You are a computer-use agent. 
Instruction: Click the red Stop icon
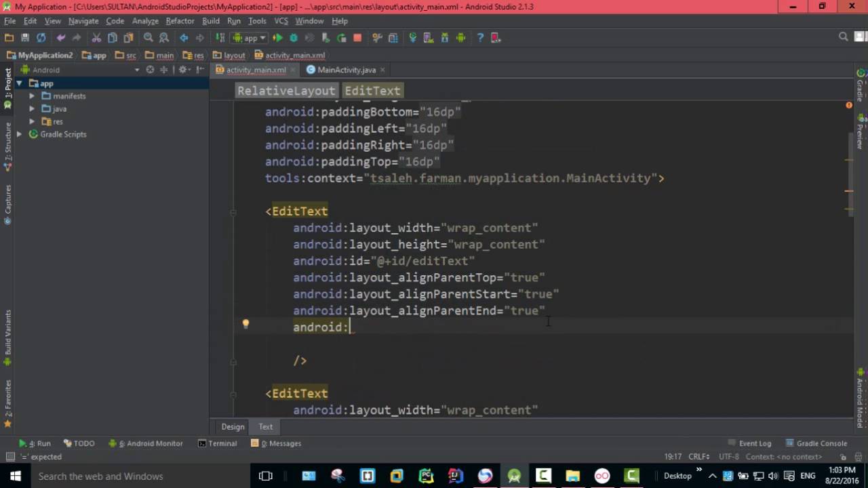pos(357,38)
